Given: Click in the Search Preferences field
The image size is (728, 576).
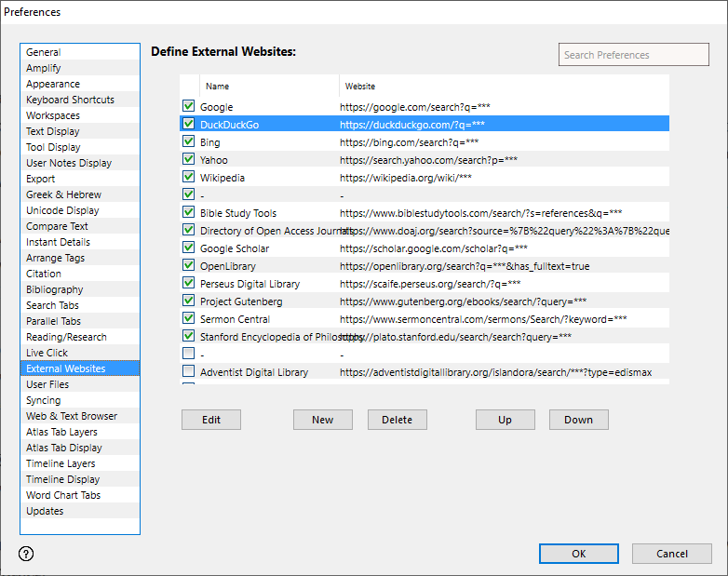Looking at the screenshot, I should [x=635, y=55].
